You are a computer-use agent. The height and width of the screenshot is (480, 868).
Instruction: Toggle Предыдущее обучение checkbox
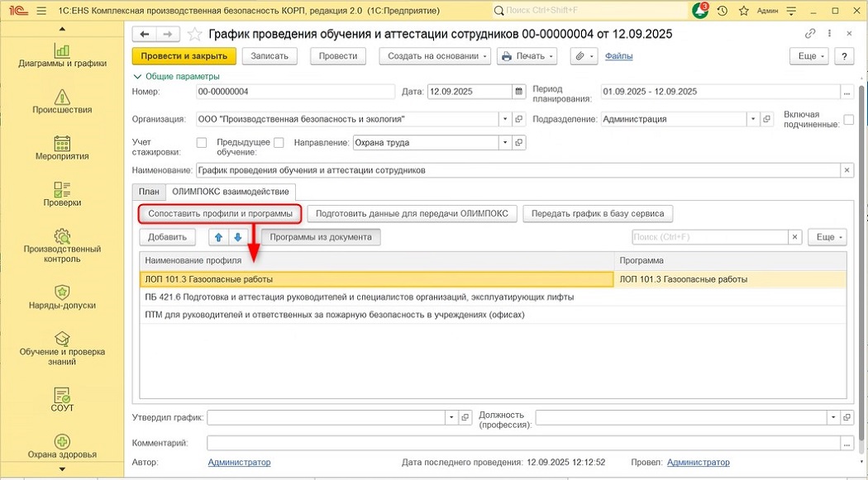point(279,142)
